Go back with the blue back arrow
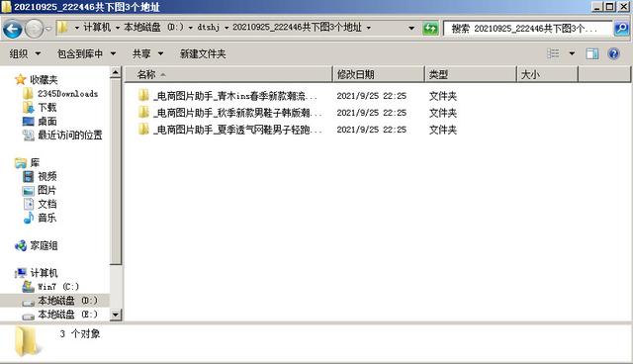The width and height of the screenshot is (633, 364). pos(13,29)
